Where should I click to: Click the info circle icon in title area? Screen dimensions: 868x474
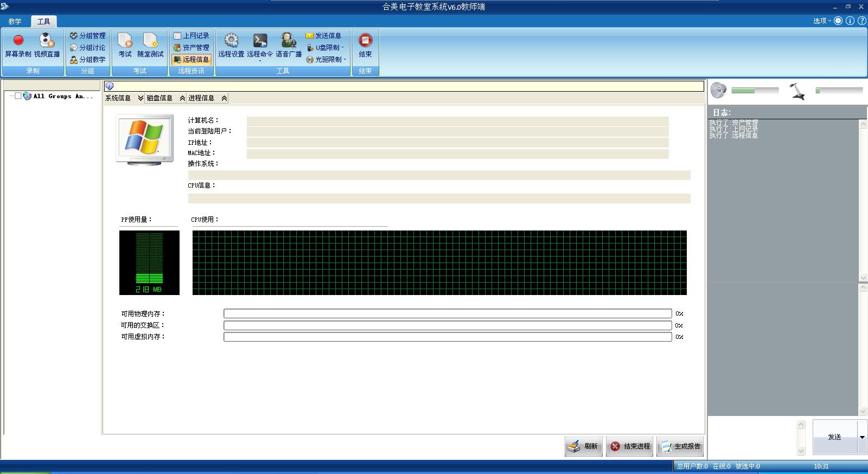coord(850,21)
